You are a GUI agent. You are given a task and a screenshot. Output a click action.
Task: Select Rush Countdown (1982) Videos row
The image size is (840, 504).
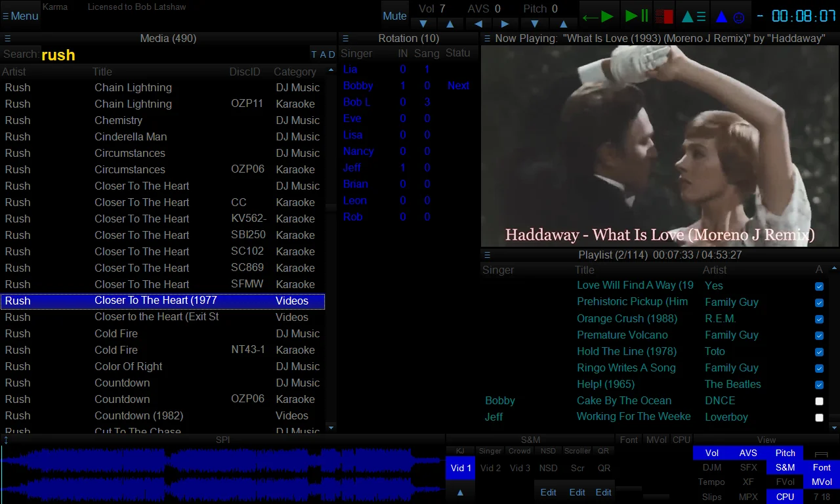[x=163, y=415]
